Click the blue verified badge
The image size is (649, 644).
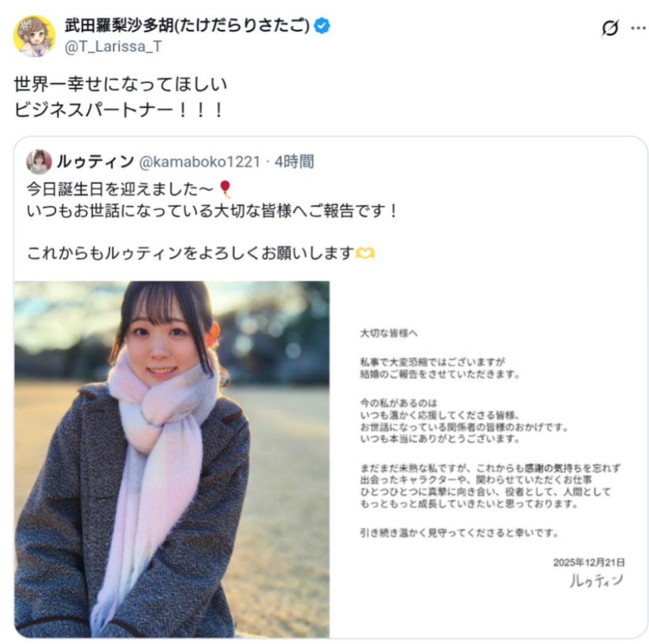coord(322,26)
